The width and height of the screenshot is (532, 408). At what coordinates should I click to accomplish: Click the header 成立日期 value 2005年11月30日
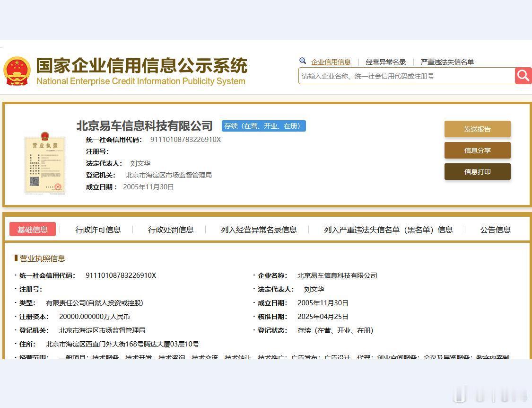tap(148, 187)
